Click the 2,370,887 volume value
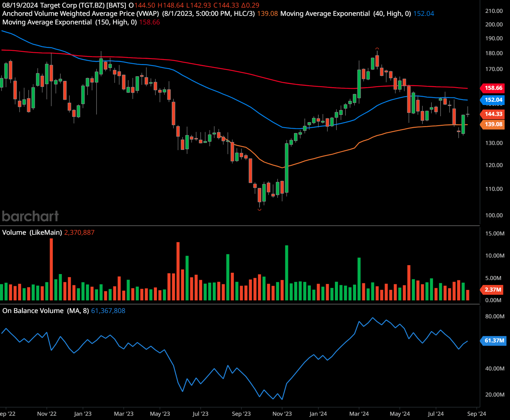510x420 pixels. tap(79, 232)
